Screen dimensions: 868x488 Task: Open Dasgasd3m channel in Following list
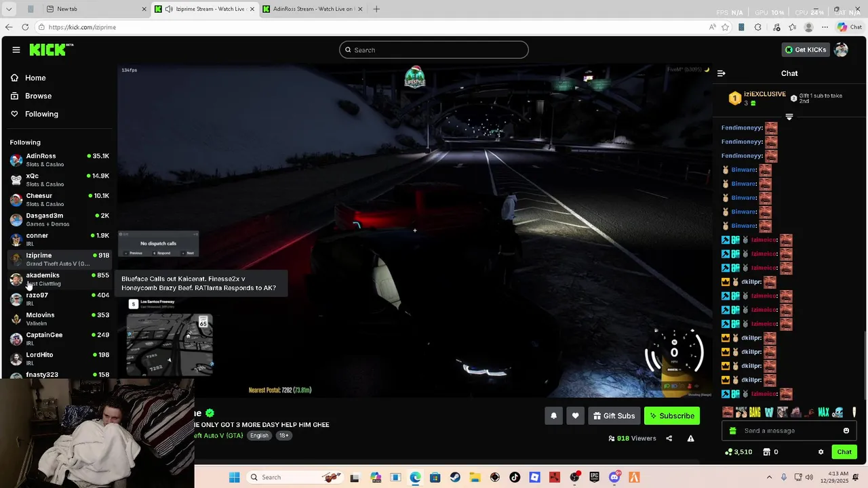[59, 220]
